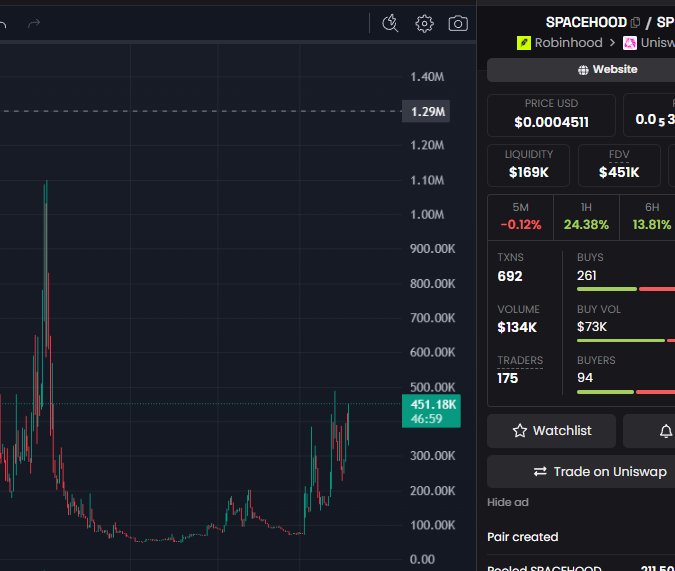Click the buyers versus sellers ratio bar
This screenshot has height=571, width=675.
point(626,392)
